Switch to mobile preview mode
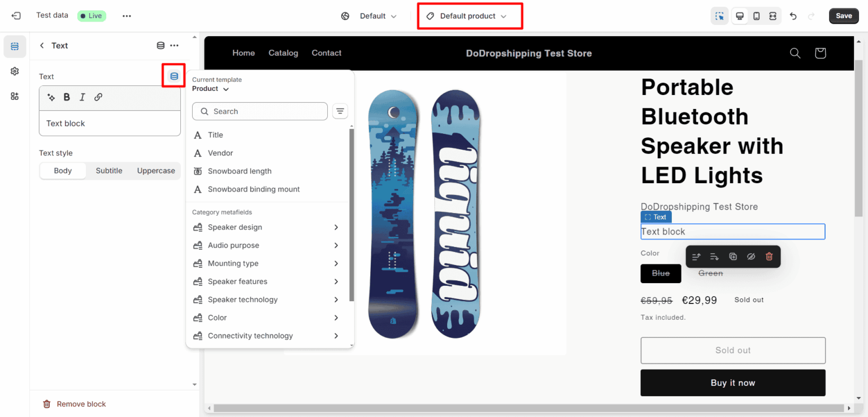Screen dimensions: 868x417 click(756, 16)
